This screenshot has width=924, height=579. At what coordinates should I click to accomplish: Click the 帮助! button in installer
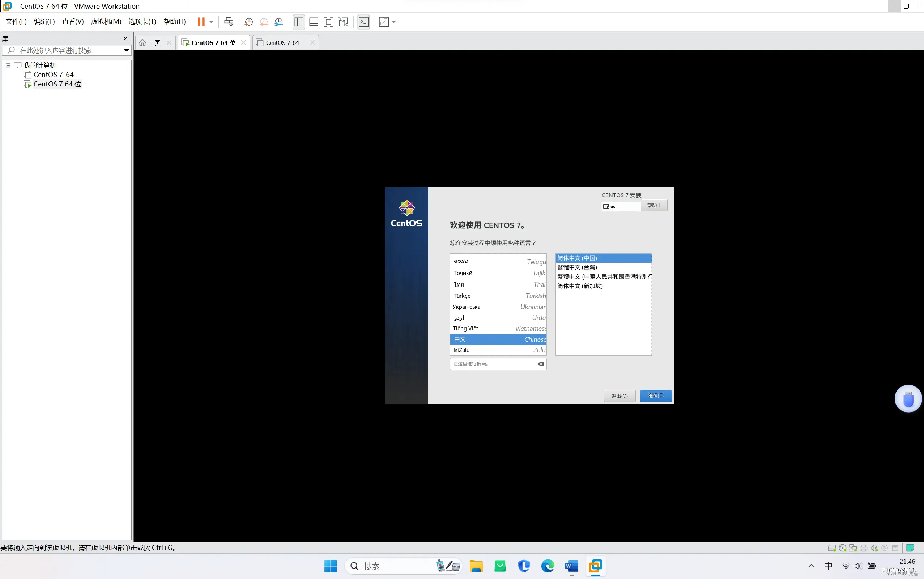[654, 205]
